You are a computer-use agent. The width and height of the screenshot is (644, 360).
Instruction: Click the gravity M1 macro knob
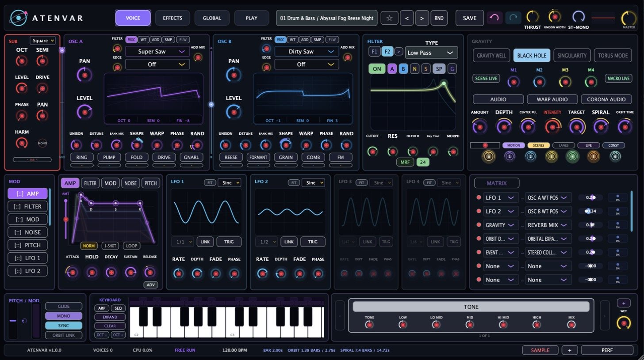click(x=513, y=82)
